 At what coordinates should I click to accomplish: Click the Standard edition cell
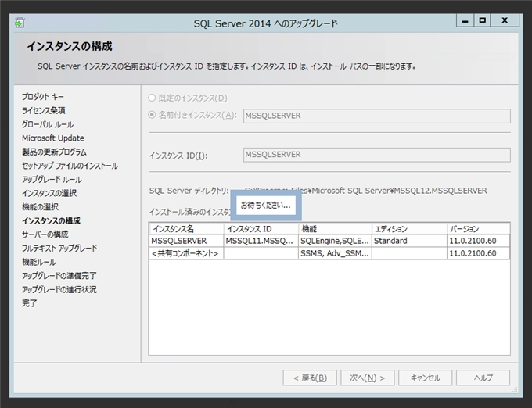(x=409, y=241)
